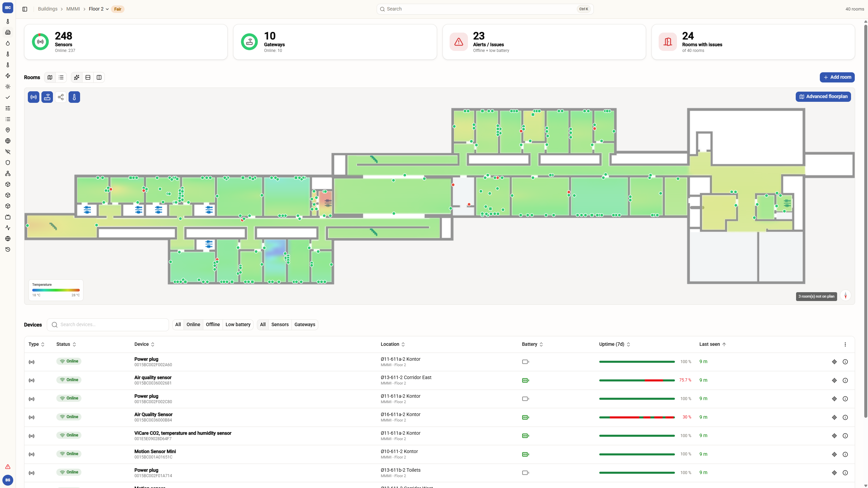Select the side-by-side split layout icon

pyautogui.click(x=99, y=77)
